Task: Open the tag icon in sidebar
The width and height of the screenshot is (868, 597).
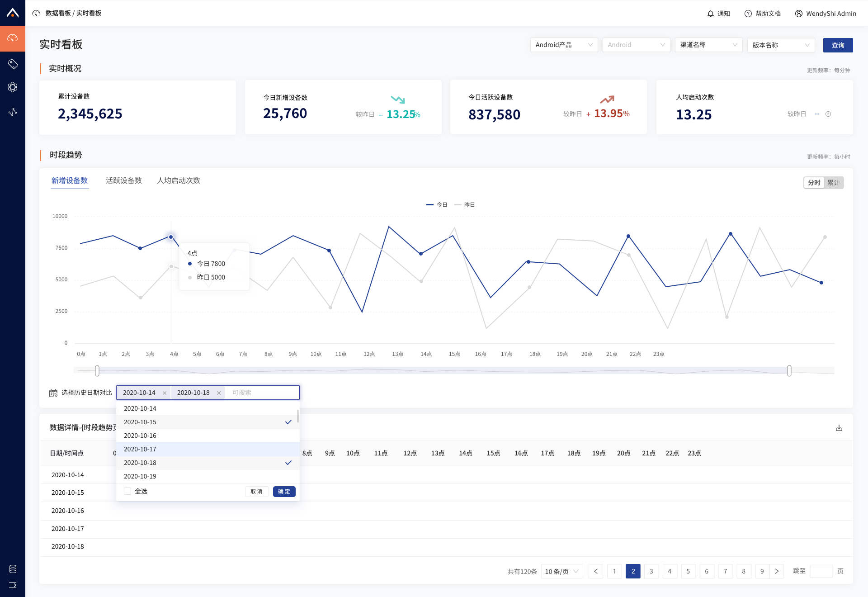Action: pos(13,64)
